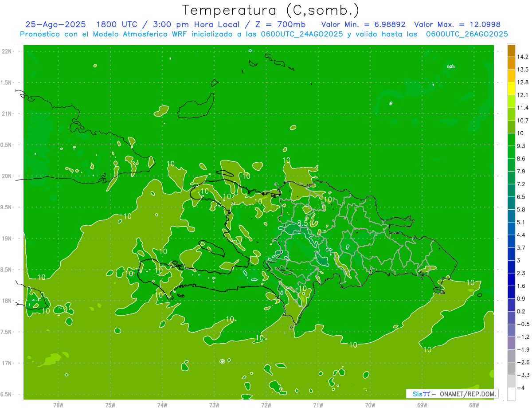Click the "69W" longitude axis label
Viewport: 532px width, 411px height.
point(422,405)
